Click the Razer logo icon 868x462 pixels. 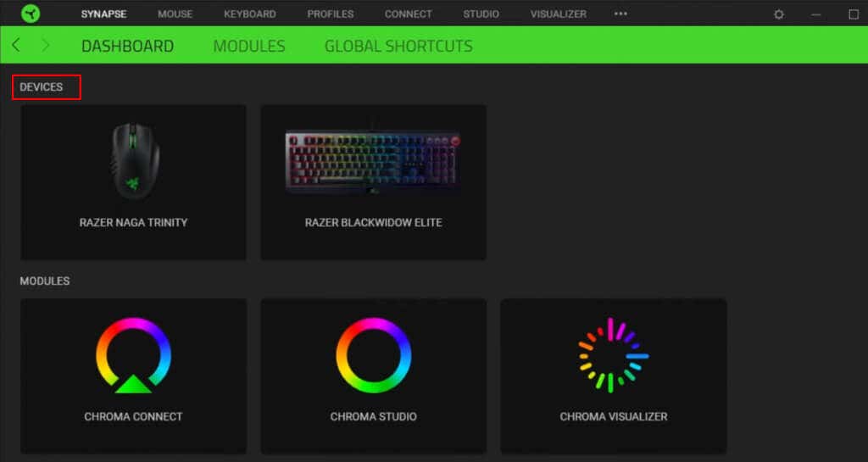coord(31,14)
